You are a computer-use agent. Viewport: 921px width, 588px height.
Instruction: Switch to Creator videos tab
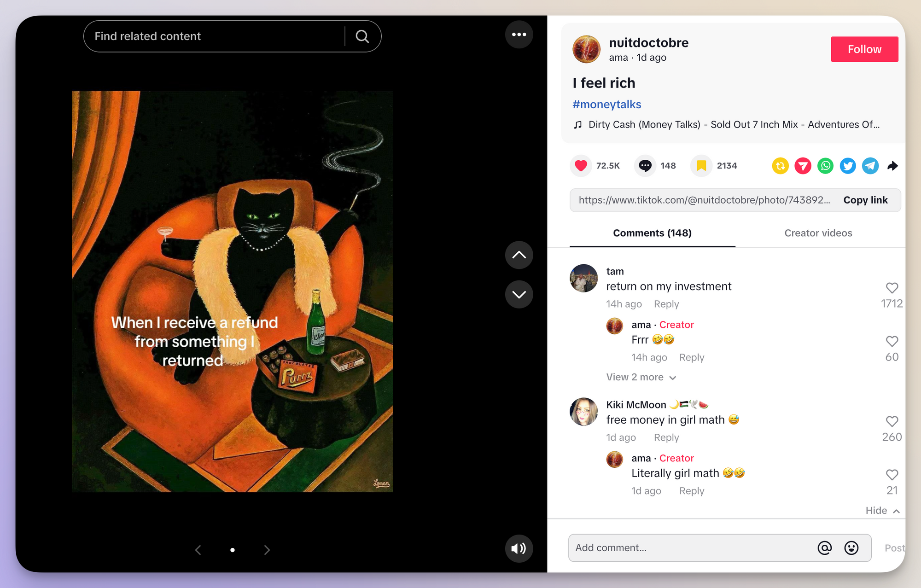[x=818, y=233]
